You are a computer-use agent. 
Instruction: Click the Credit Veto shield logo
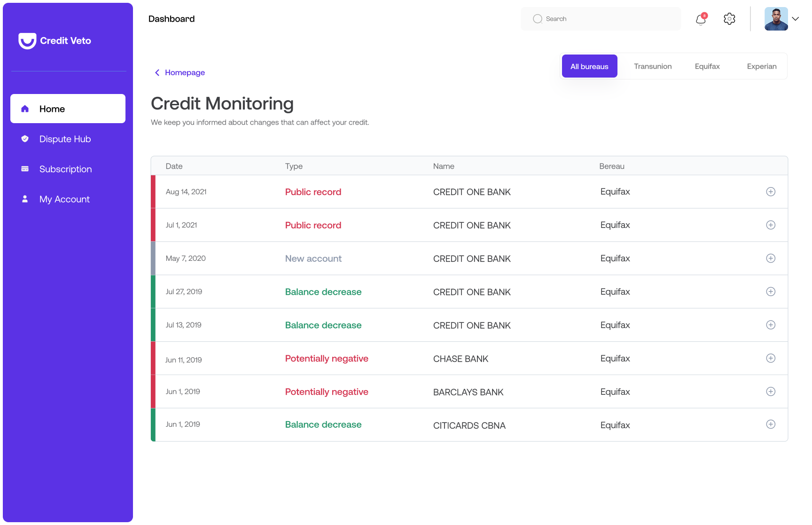click(27, 41)
